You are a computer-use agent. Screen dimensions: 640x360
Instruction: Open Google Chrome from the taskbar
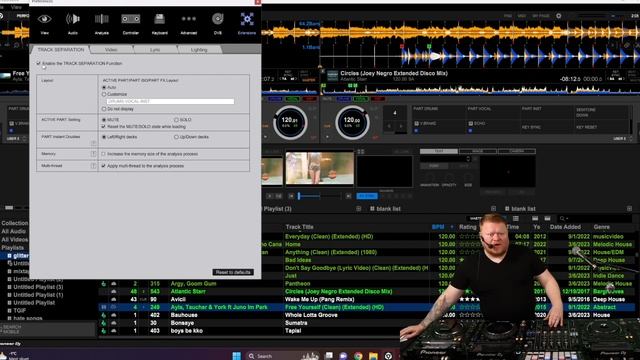point(358,356)
